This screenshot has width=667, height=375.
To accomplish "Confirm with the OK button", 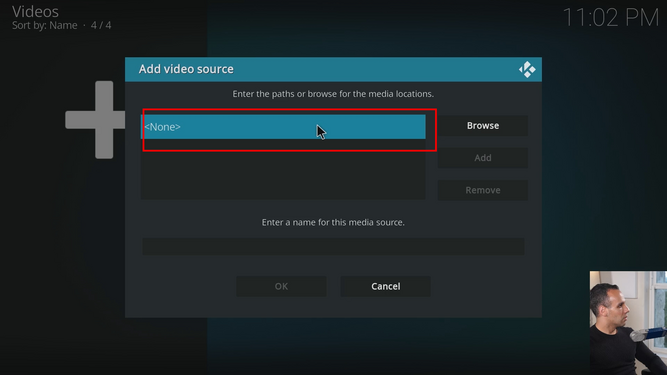I will 281,286.
